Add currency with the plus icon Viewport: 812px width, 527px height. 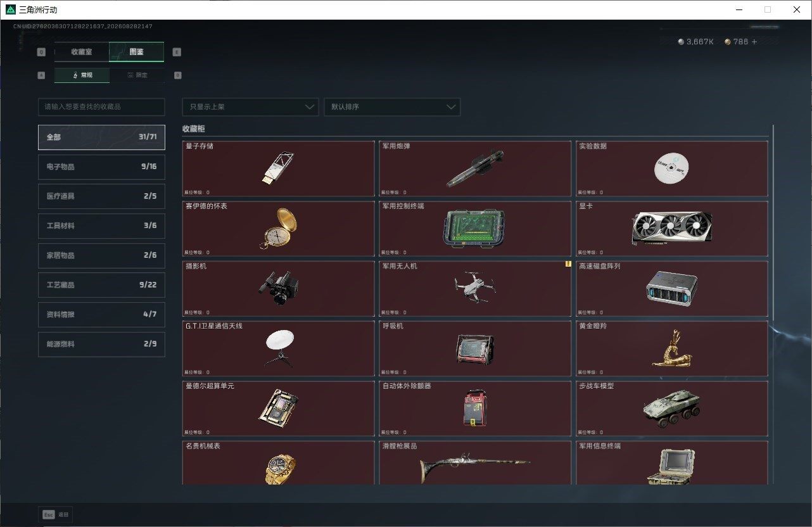tap(754, 42)
